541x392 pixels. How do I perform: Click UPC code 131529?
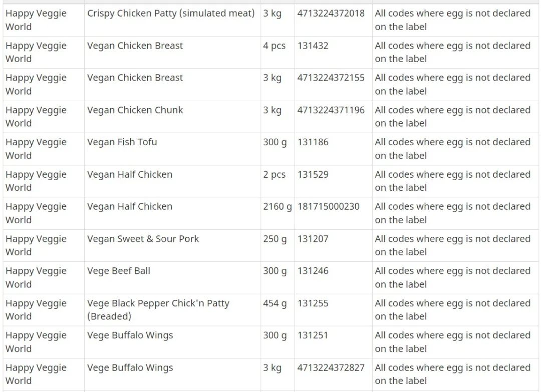[x=313, y=174]
